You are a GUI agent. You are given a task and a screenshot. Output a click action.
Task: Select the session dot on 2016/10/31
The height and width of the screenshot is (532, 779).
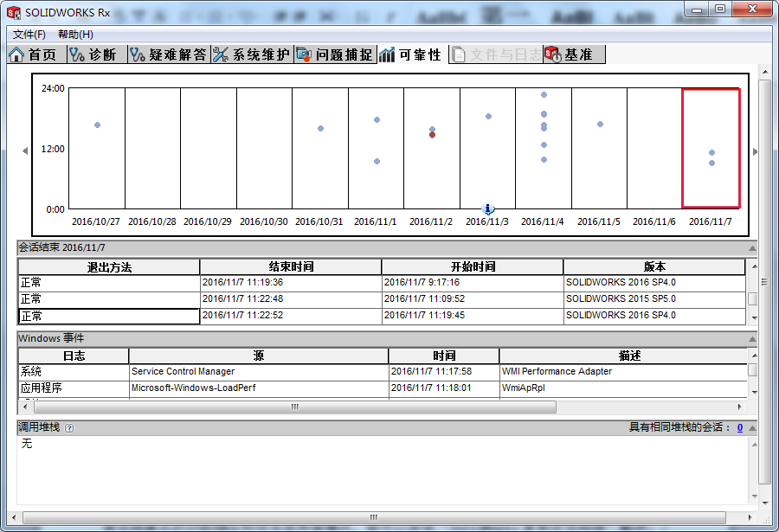coord(321,129)
